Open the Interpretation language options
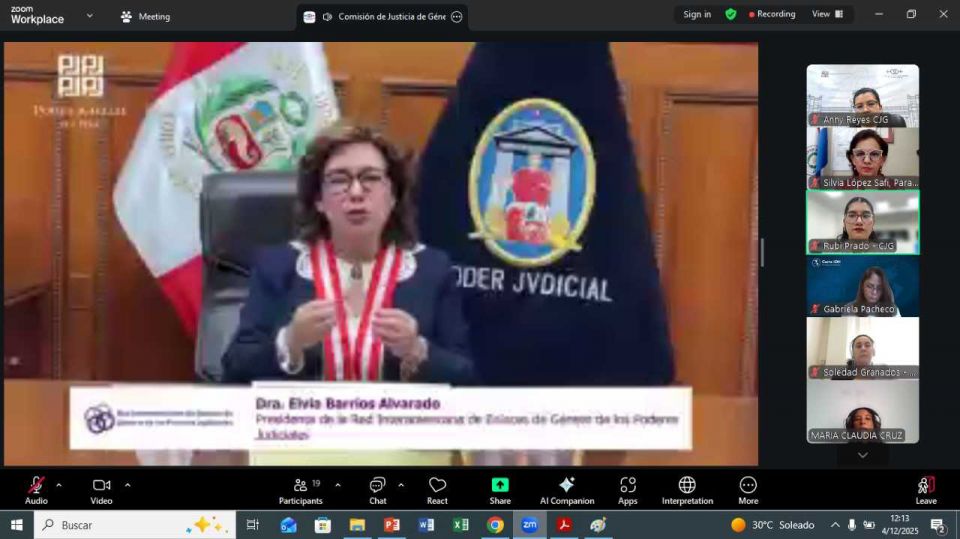 coord(687,488)
